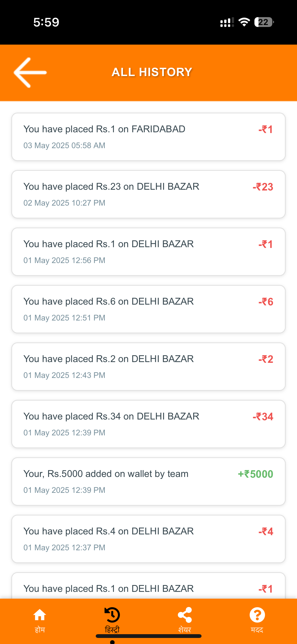Open the Help question mark icon
This screenshot has width=297, height=644.
pyautogui.click(x=257, y=615)
